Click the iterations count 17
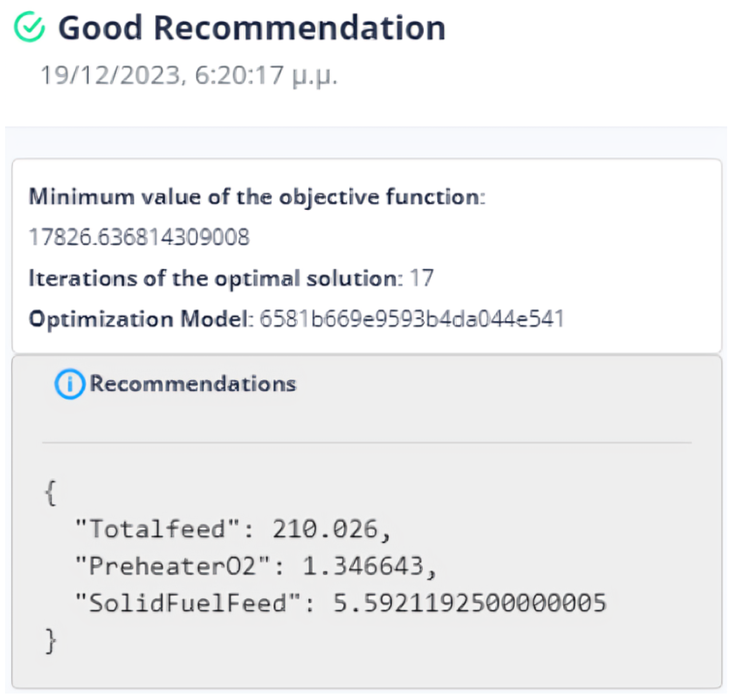The height and width of the screenshot is (700, 738). pos(421,278)
